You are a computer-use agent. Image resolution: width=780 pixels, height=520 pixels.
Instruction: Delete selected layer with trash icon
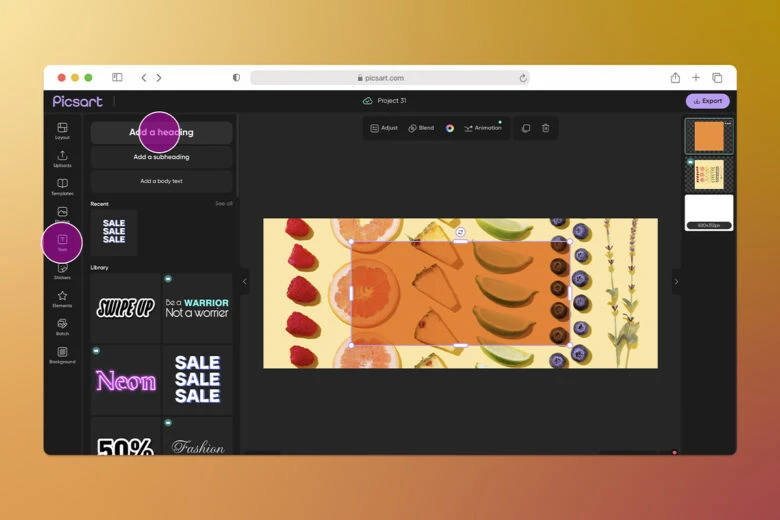545,128
